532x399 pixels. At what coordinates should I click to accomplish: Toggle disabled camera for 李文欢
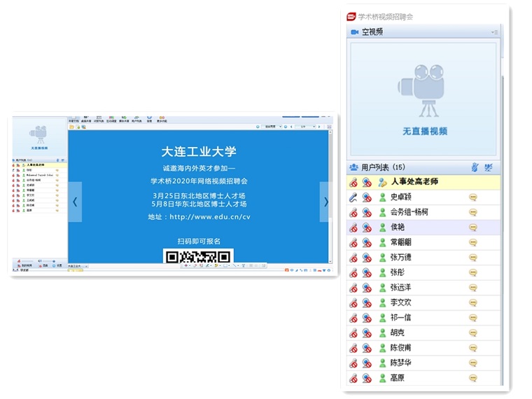pyautogui.click(x=367, y=302)
